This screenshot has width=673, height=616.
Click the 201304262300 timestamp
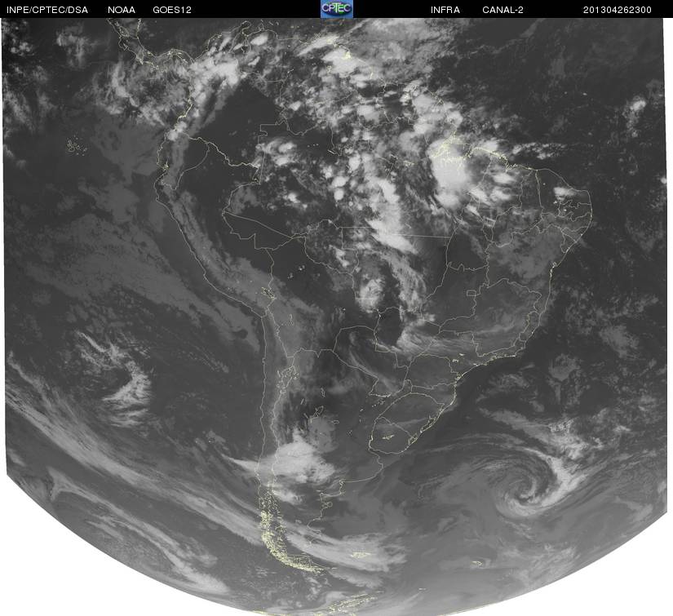click(x=618, y=10)
